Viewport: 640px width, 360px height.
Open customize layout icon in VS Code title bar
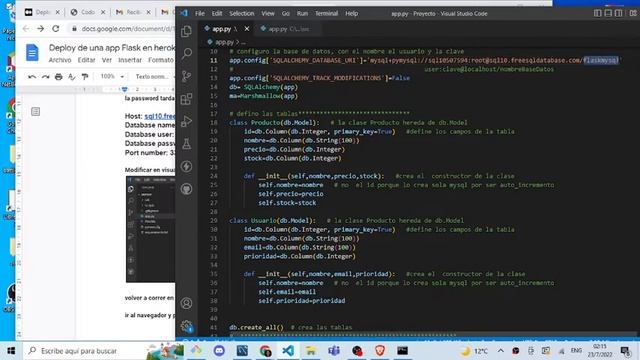pyautogui.click(x=633, y=13)
